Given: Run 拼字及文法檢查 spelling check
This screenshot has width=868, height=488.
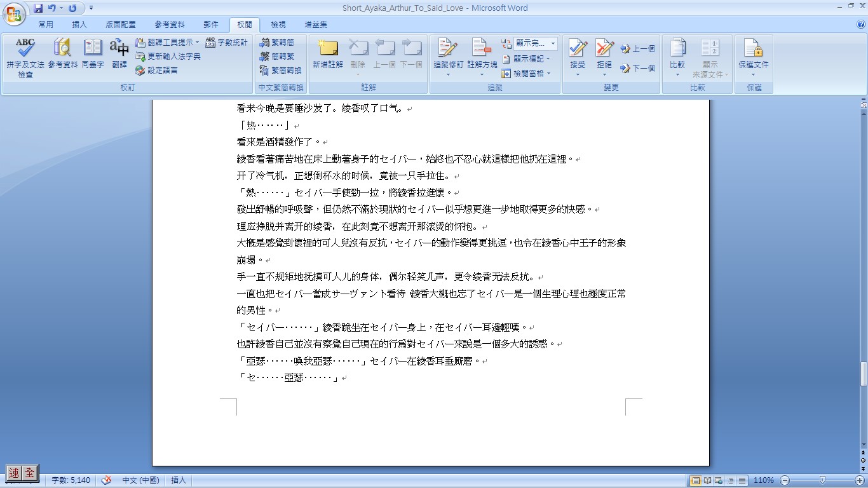Looking at the screenshot, I should point(25,58).
